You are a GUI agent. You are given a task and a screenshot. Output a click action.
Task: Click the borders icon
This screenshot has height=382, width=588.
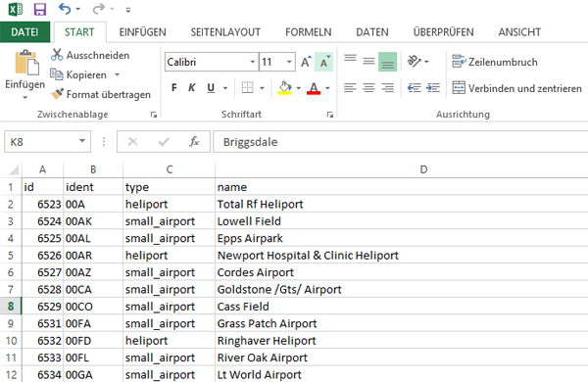248,88
